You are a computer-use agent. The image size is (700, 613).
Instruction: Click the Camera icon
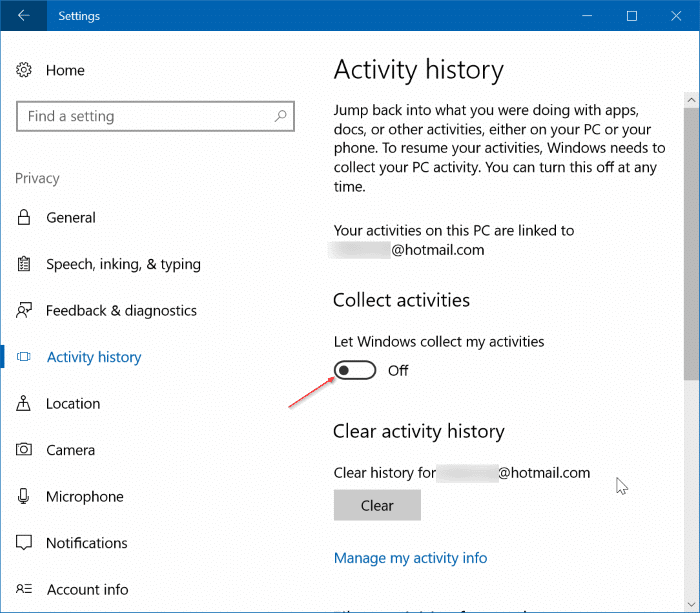click(24, 449)
